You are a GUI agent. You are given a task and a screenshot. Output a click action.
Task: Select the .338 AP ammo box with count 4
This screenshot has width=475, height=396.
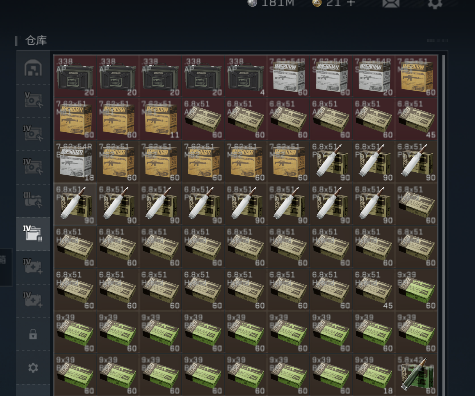point(246,77)
